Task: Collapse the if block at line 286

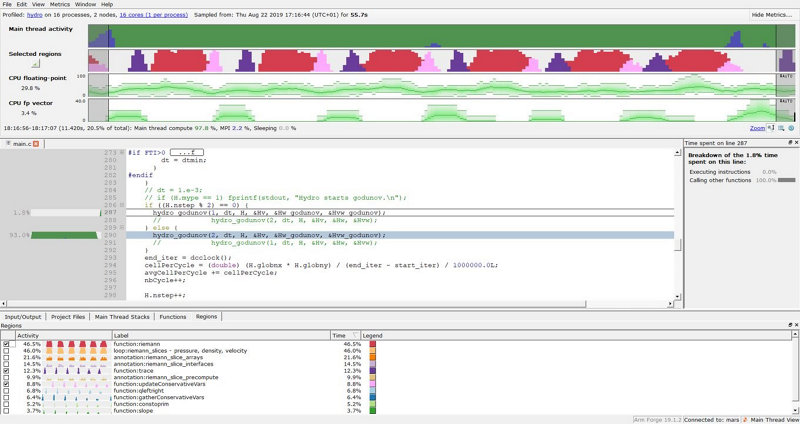Action: [122, 205]
